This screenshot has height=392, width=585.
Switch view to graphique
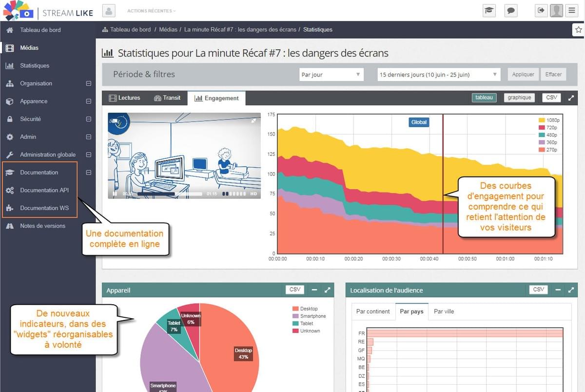point(519,98)
